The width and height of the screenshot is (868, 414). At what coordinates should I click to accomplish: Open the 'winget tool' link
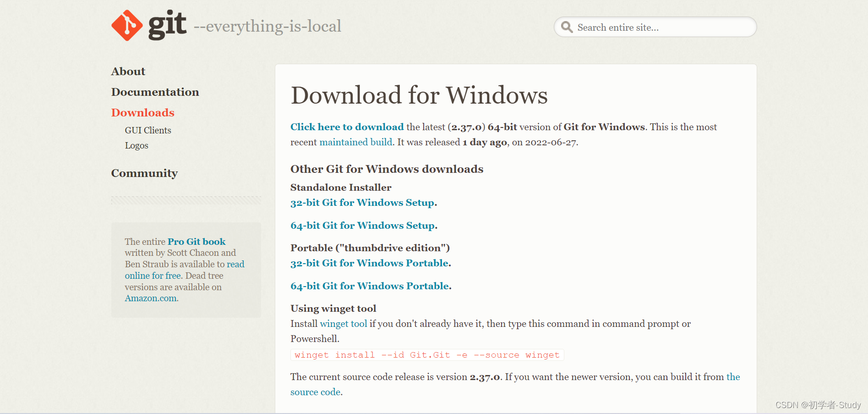344,324
